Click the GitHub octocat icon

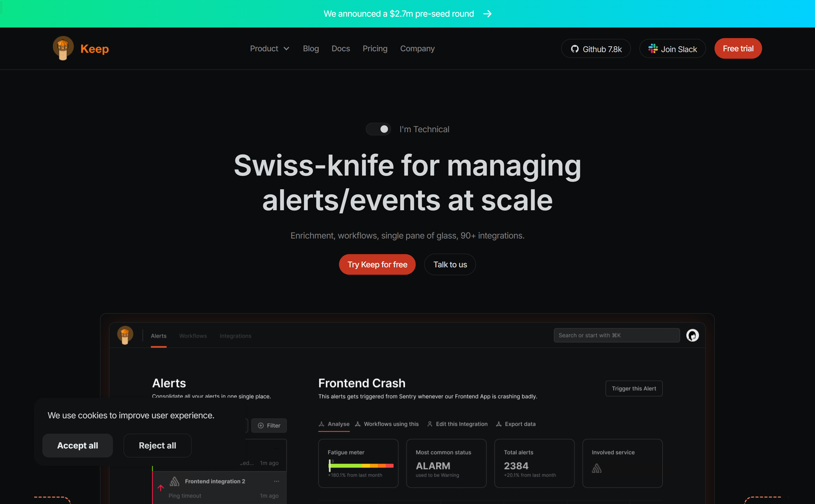click(575, 48)
